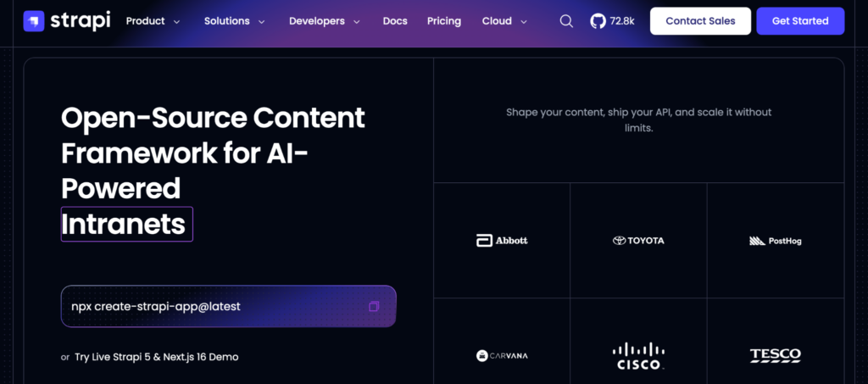Open the search magnifier icon
Image resolution: width=868 pixels, height=384 pixels.
566,21
